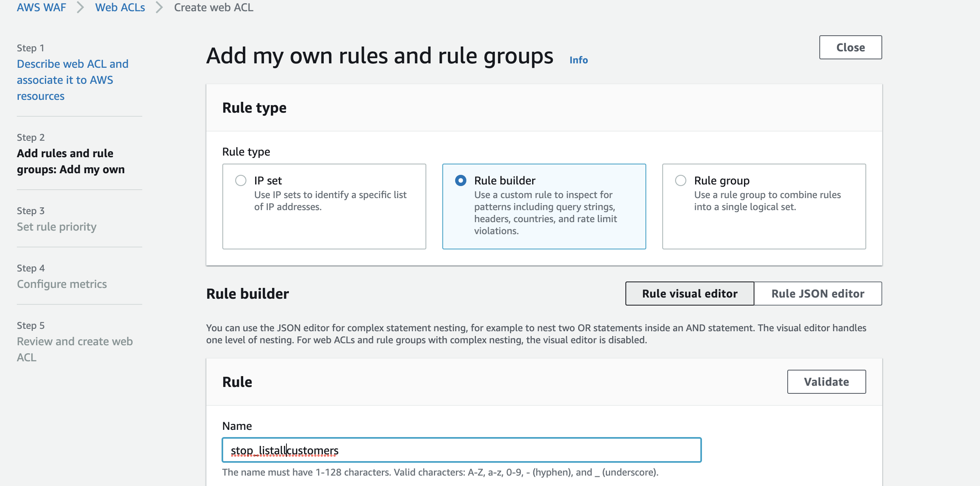The height and width of the screenshot is (486, 980).
Task: Select the IP set radio button
Action: pyautogui.click(x=241, y=180)
